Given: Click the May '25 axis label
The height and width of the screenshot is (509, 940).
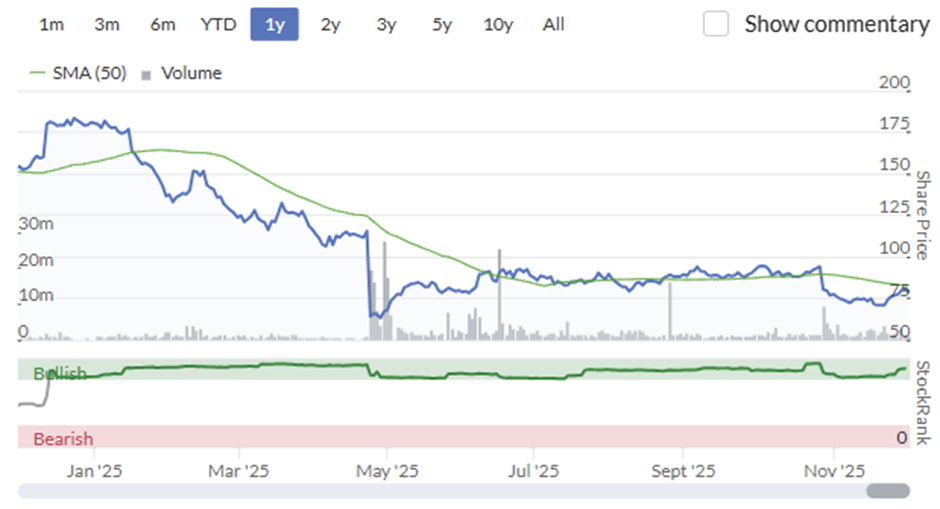Looking at the screenshot, I should point(387,471).
